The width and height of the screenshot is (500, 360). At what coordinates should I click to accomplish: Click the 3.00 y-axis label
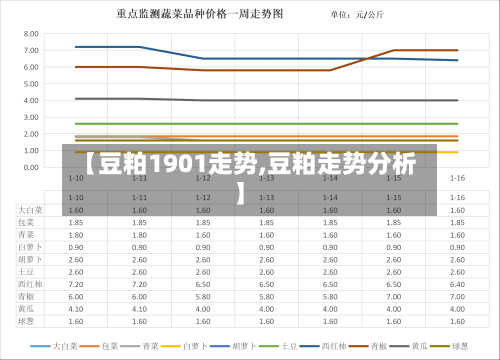point(31,117)
